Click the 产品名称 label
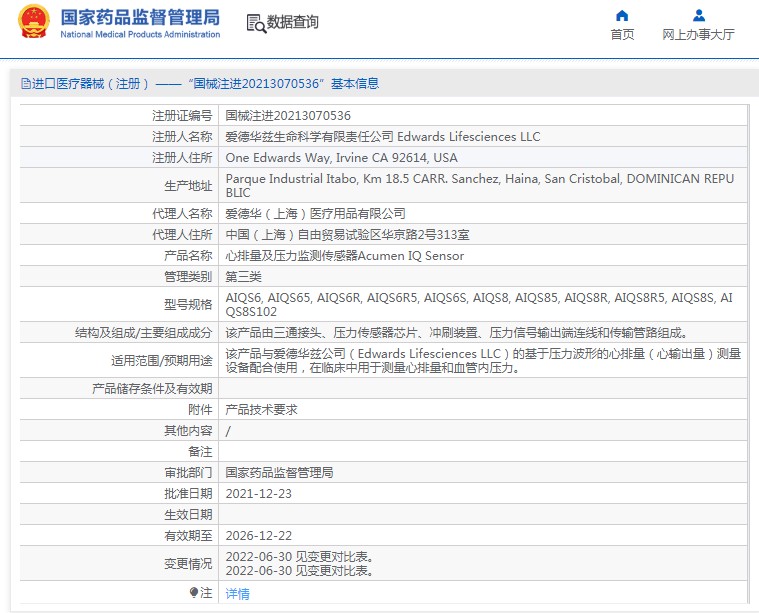 point(188,256)
